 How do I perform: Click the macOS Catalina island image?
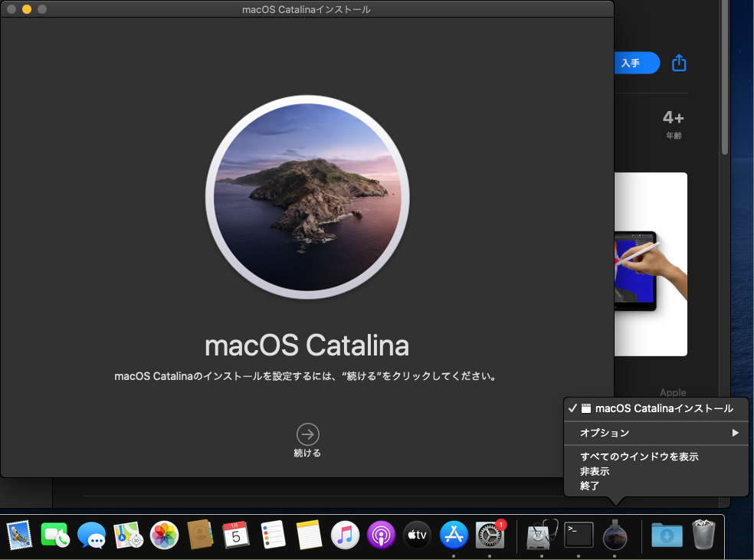[308, 197]
